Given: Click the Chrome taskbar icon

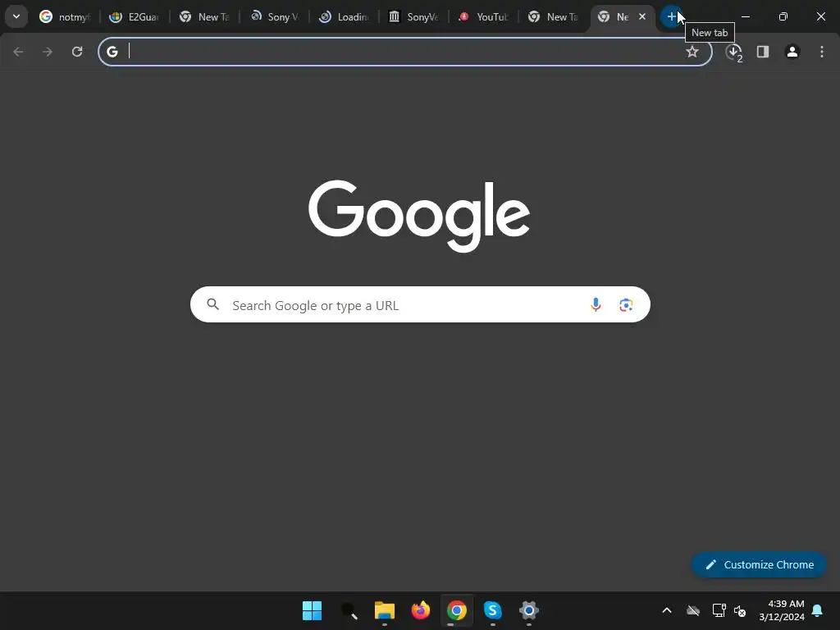Looking at the screenshot, I should pos(456,610).
